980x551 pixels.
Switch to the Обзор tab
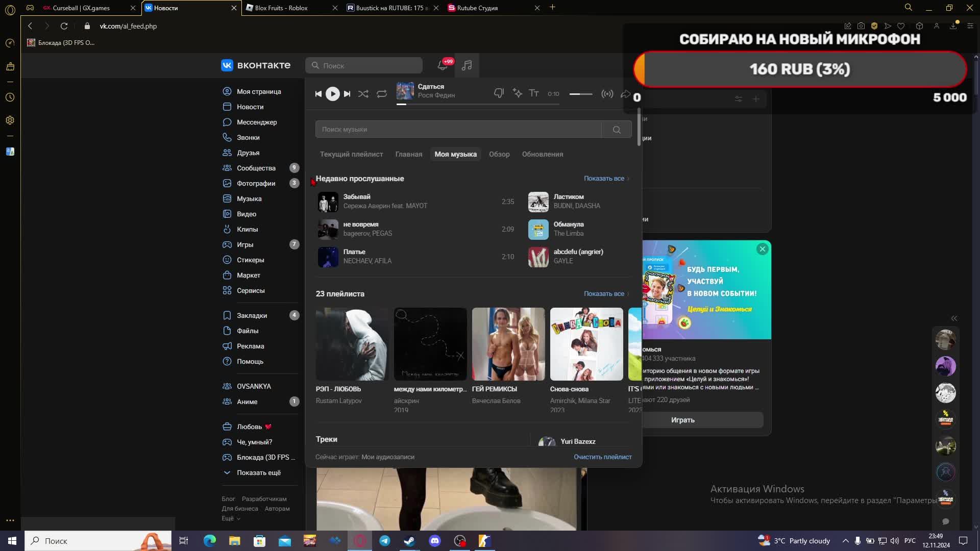[x=499, y=154]
